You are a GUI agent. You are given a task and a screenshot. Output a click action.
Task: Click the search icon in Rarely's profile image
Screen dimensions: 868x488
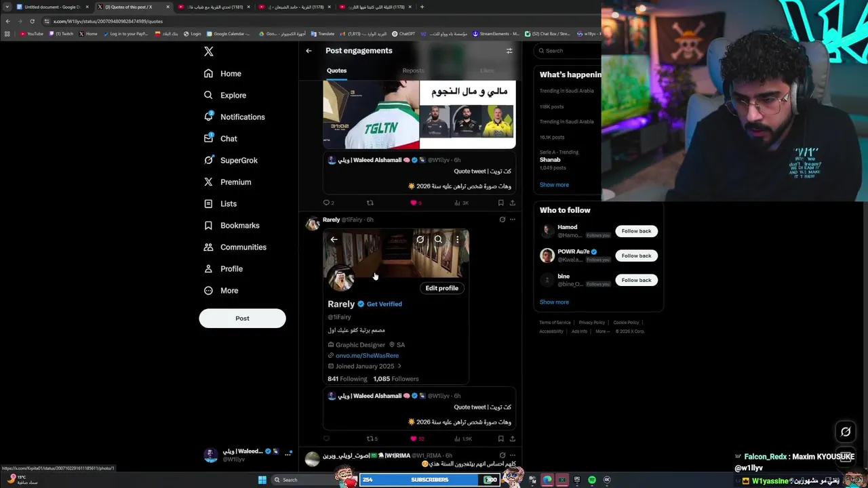coord(439,239)
